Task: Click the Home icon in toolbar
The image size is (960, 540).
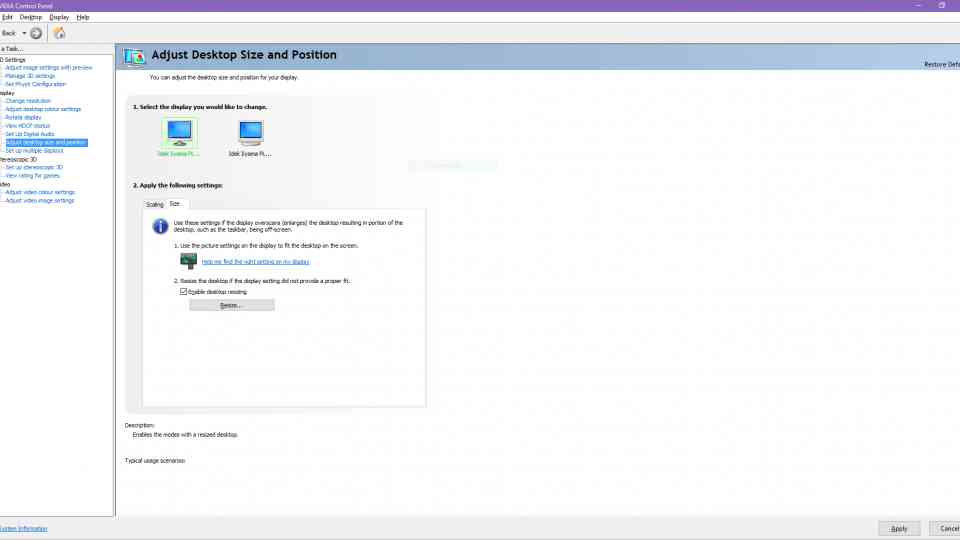Action: [x=59, y=33]
